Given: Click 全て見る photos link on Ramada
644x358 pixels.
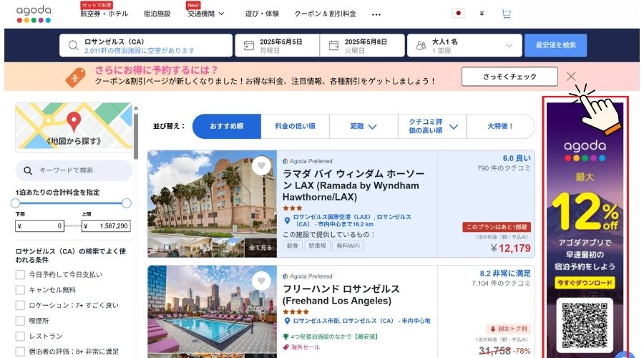Looking at the screenshot, I should coord(260,248).
